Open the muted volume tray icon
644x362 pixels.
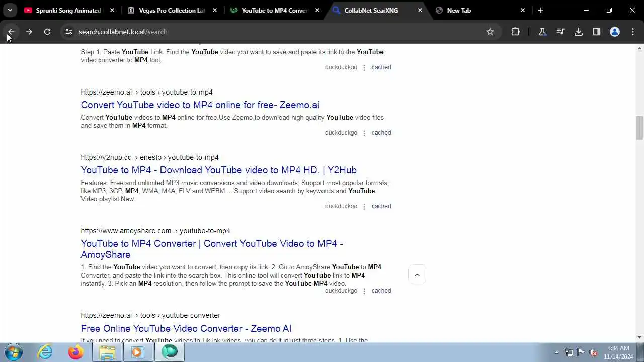(593, 352)
